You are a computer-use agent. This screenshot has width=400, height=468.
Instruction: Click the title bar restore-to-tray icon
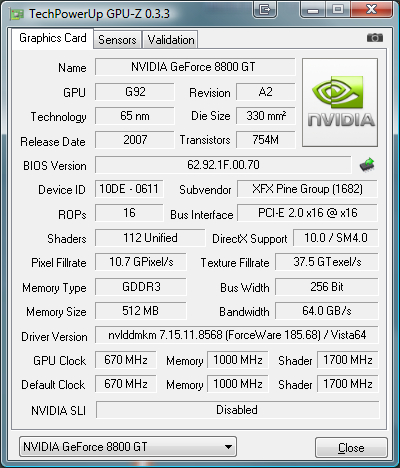(x=265, y=9)
